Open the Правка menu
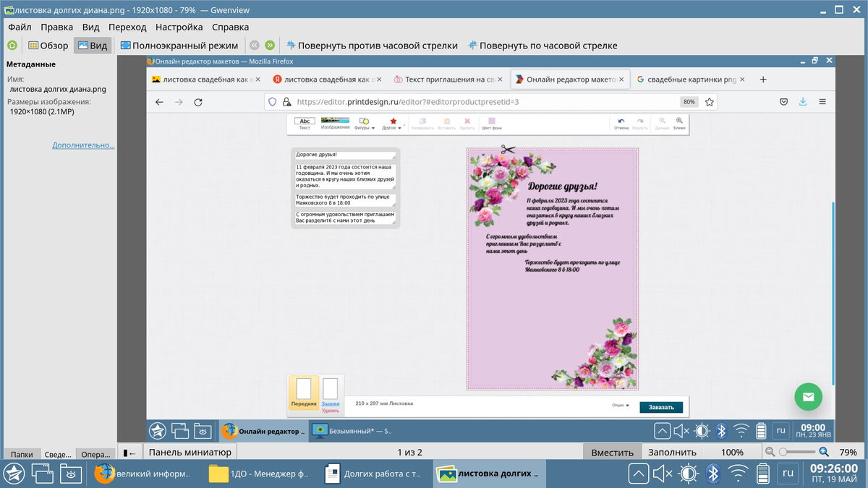The width and height of the screenshot is (868, 488). [56, 27]
